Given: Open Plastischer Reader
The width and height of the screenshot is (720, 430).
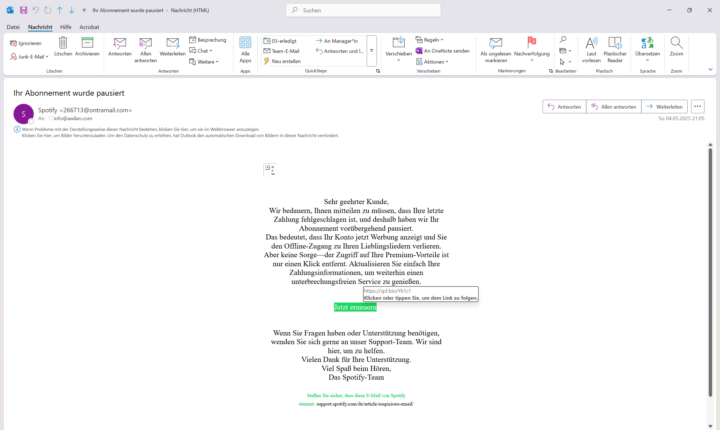Looking at the screenshot, I should (x=615, y=50).
